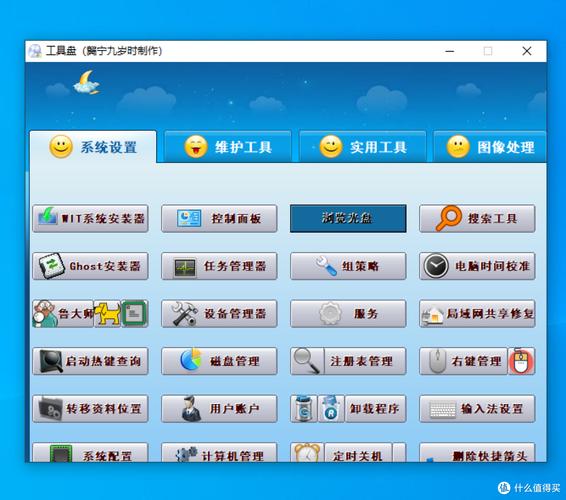Open 组策略 group policy
Screen dimensions: 566x500
(348, 266)
